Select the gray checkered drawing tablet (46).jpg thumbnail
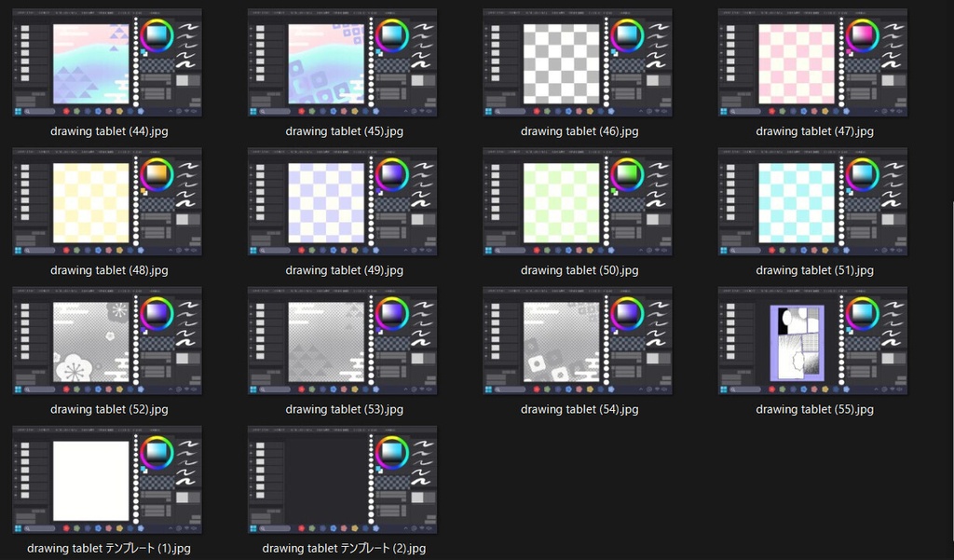 [x=578, y=62]
